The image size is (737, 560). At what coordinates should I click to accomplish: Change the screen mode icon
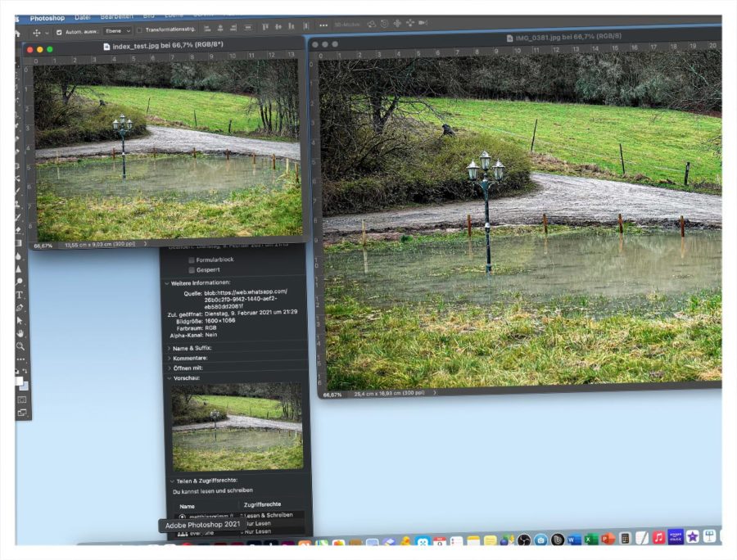(22, 413)
